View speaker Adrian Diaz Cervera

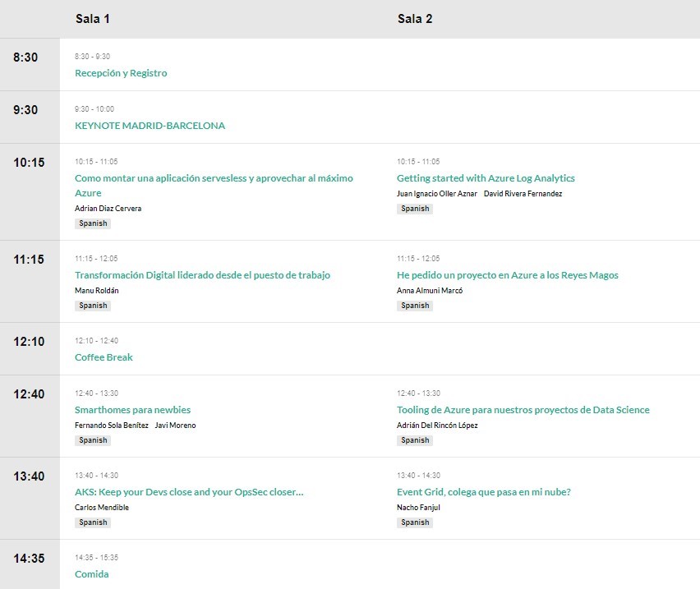click(108, 209)
